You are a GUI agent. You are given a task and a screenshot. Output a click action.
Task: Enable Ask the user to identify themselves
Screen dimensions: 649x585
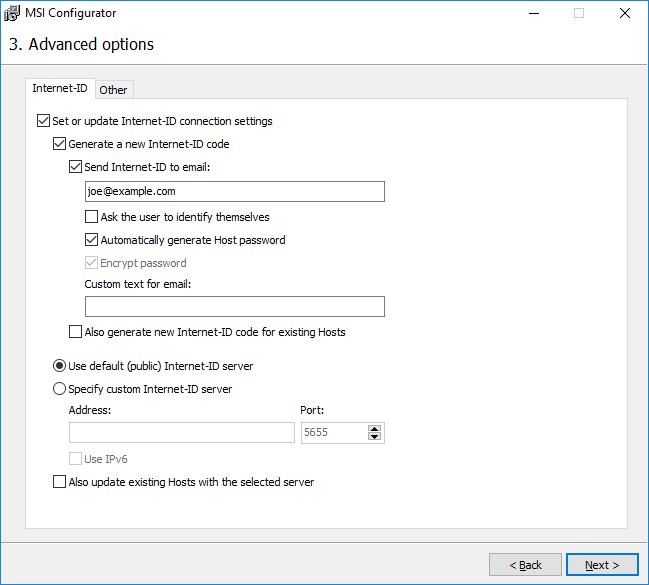92,216
